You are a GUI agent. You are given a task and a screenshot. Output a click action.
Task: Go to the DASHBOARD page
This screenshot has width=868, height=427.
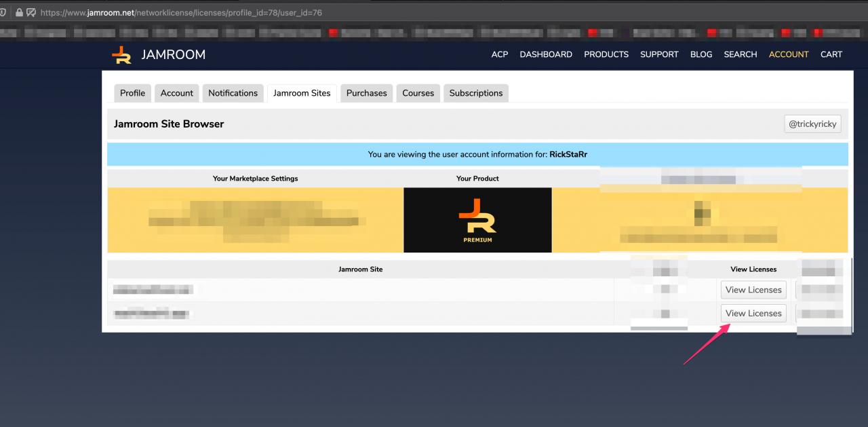tap(546, 54)
